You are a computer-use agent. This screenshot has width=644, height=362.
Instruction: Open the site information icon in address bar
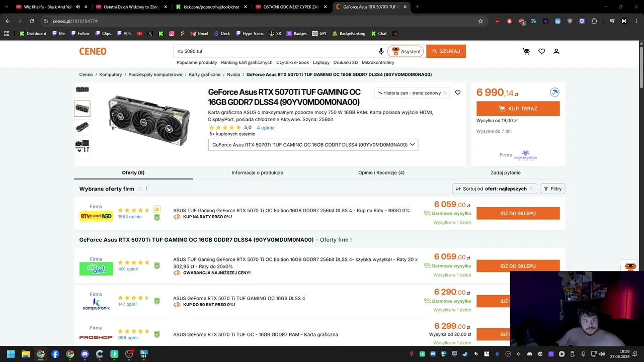tap(46, 21)
